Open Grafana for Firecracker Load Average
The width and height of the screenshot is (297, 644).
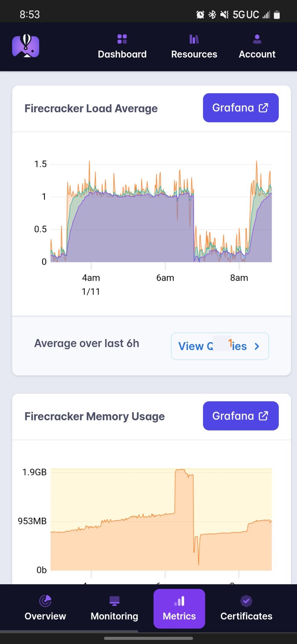241,108
